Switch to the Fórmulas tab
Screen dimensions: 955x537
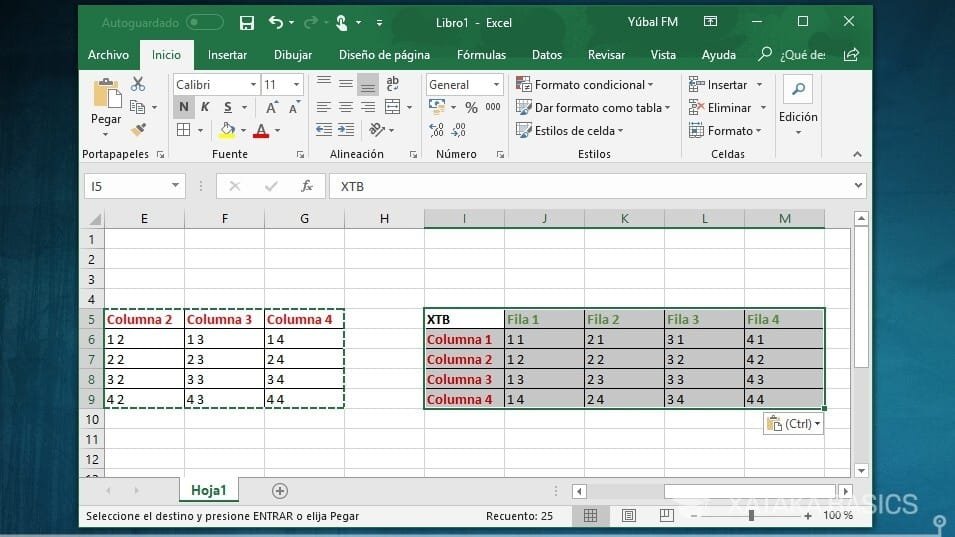click(481, 55)
